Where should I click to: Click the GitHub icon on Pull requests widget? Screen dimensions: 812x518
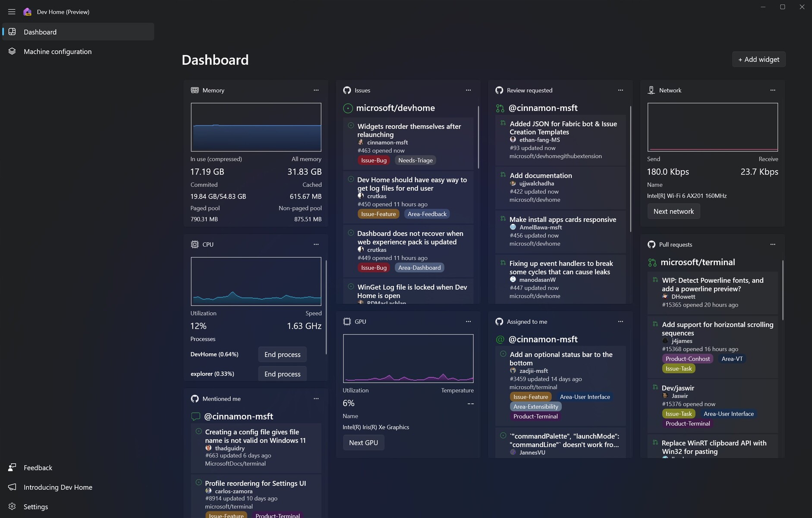[x=651, y=244]
